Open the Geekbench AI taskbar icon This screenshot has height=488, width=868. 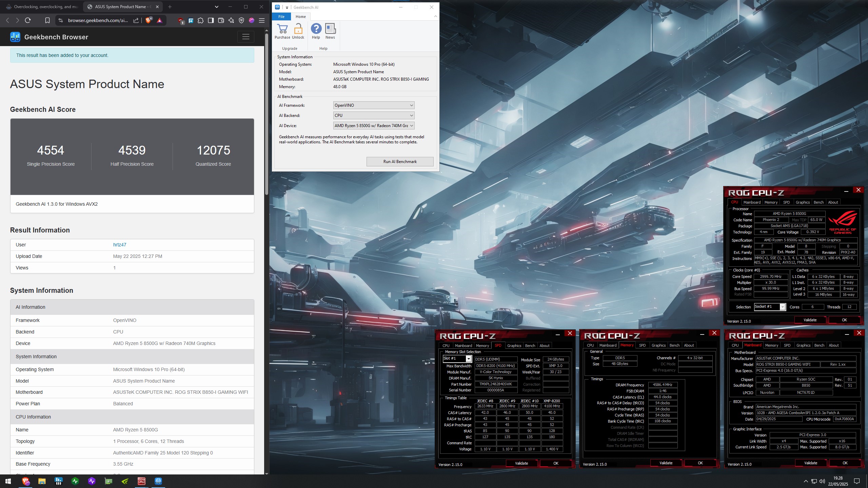[x=158, y=481]
